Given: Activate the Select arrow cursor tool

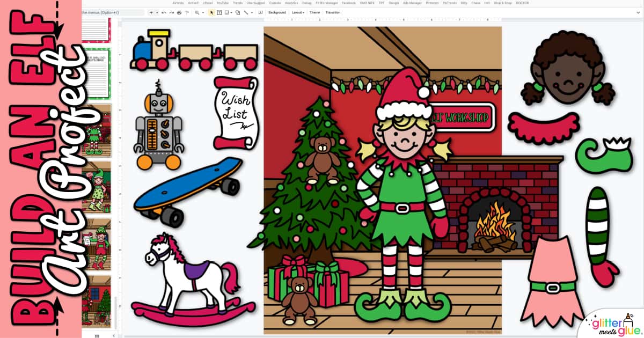Looking at the screenshot, I should click(x=211, y=12).
